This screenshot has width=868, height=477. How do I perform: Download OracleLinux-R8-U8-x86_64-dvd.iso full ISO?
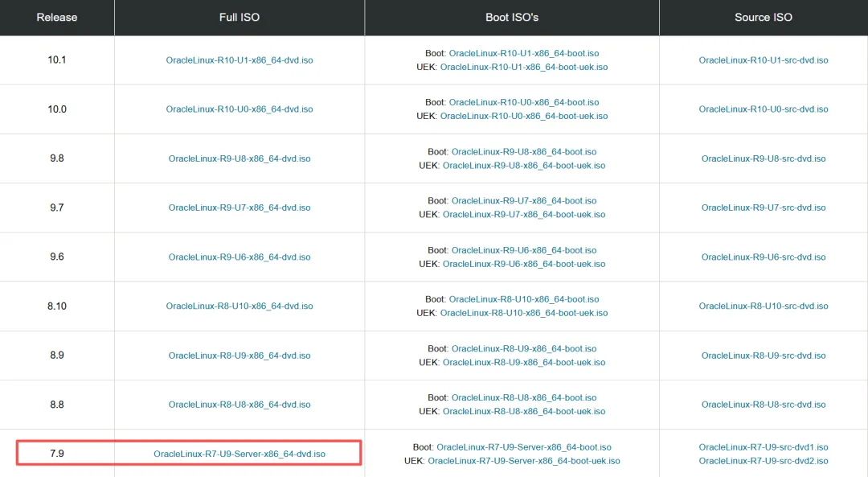240,405
